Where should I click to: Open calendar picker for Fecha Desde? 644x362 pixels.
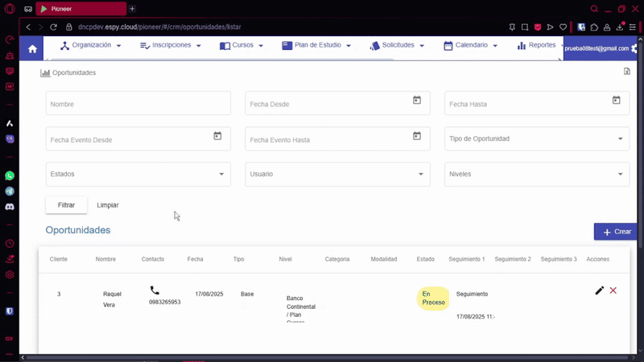417,101
